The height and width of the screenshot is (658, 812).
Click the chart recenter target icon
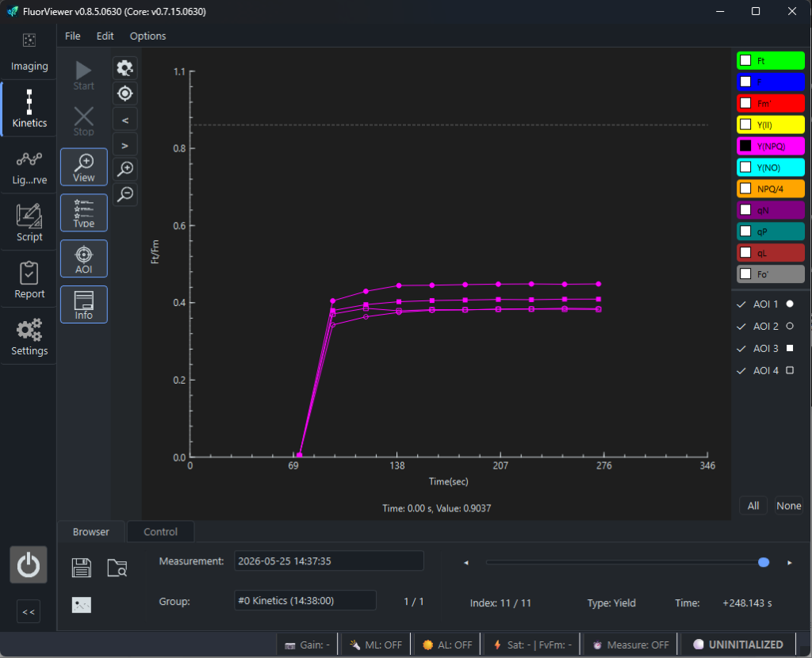point(124,94)
